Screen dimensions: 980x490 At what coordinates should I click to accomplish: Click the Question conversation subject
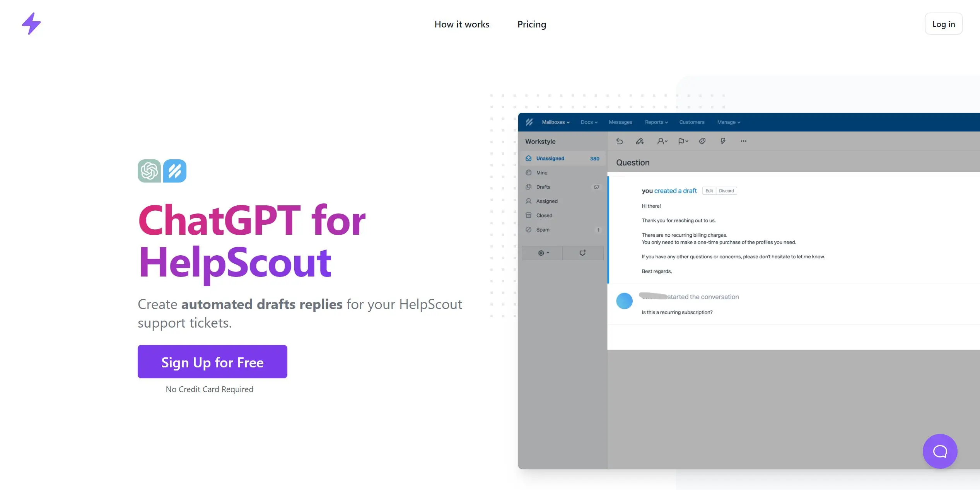[633, 163]
